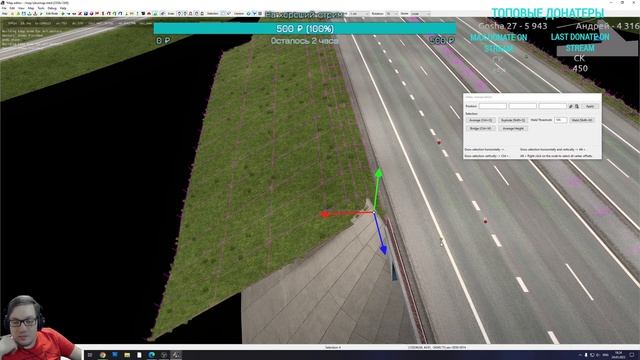Click the Average Height button

513,128
